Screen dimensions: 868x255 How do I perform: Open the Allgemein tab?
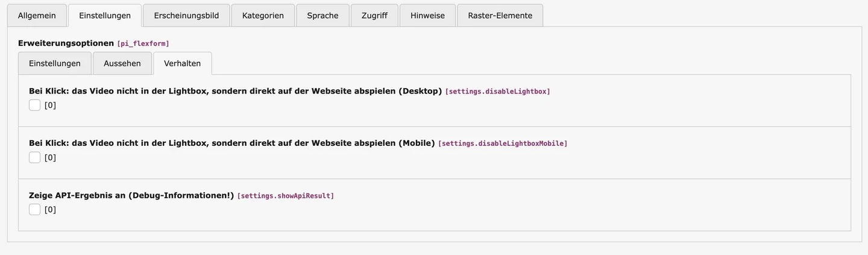(x=37, y=16)
